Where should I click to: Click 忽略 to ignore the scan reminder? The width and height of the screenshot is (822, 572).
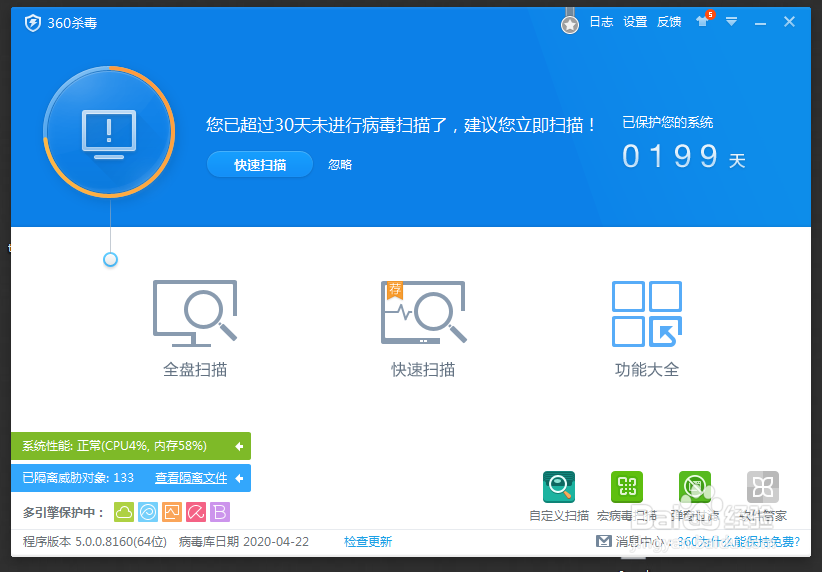point(340,165)
